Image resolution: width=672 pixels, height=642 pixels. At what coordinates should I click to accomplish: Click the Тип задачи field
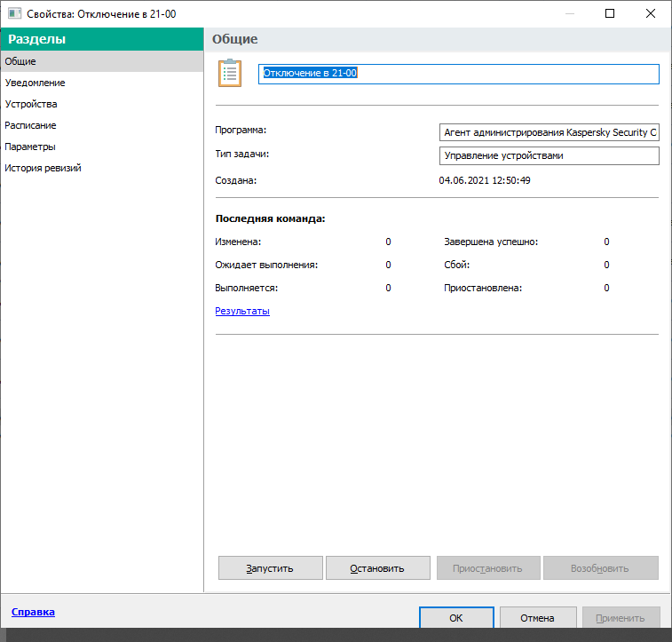click(549, 155)
